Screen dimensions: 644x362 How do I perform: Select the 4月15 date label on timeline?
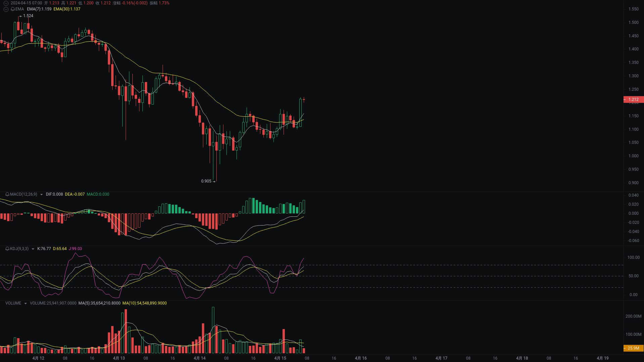[x=280, y=358]
